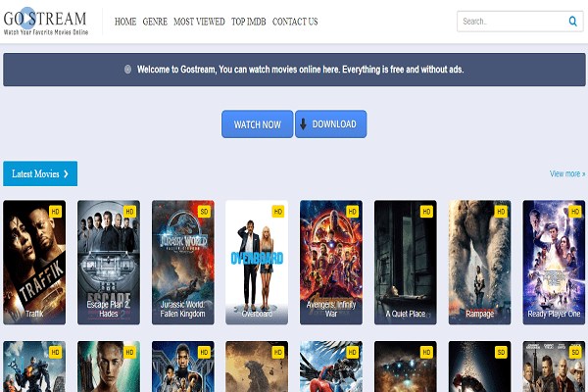Viewport: 588px width, 392px height.
Task: Click the Traffik title text
Action: tap(34, 314)
